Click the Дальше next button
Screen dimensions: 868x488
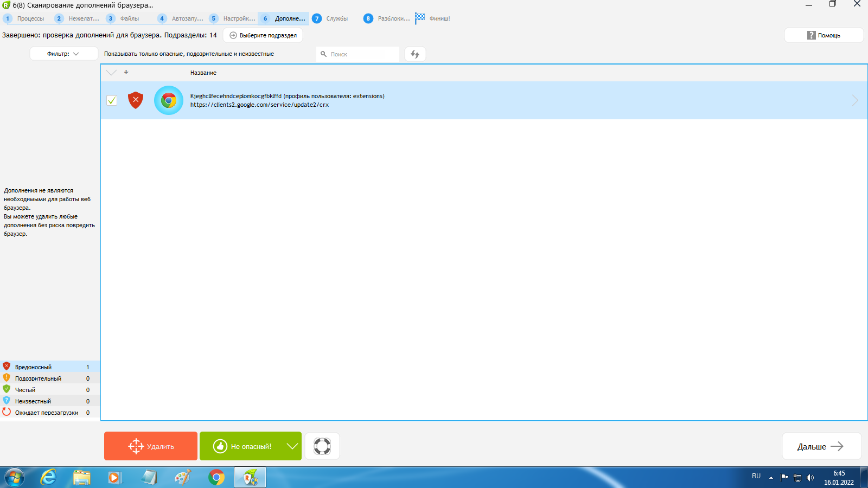[821, 446]
